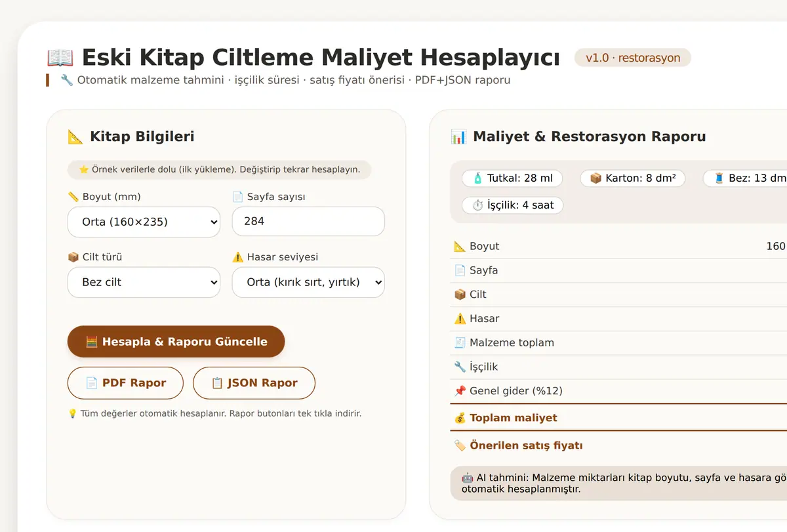Focus the Sayfa sayısı input field
Image resolution: width=787 pixels, height=532 pixels.
coord(308,222)
